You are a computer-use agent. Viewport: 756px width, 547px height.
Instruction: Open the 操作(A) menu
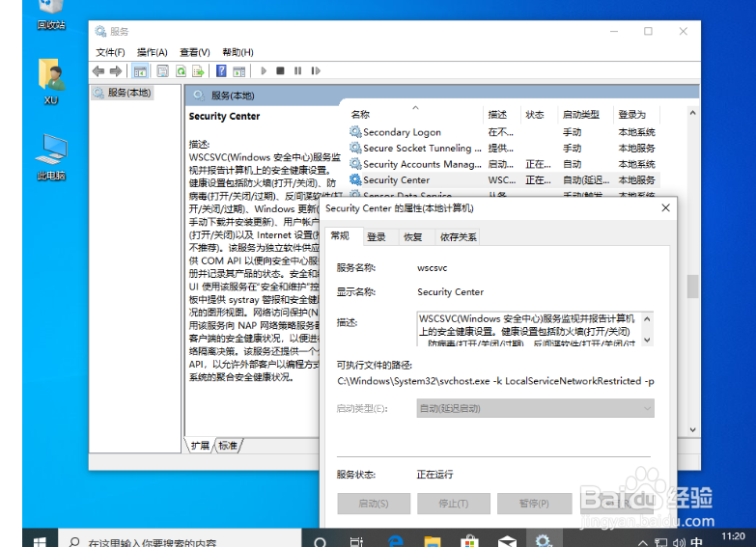(x=152, y=52)
